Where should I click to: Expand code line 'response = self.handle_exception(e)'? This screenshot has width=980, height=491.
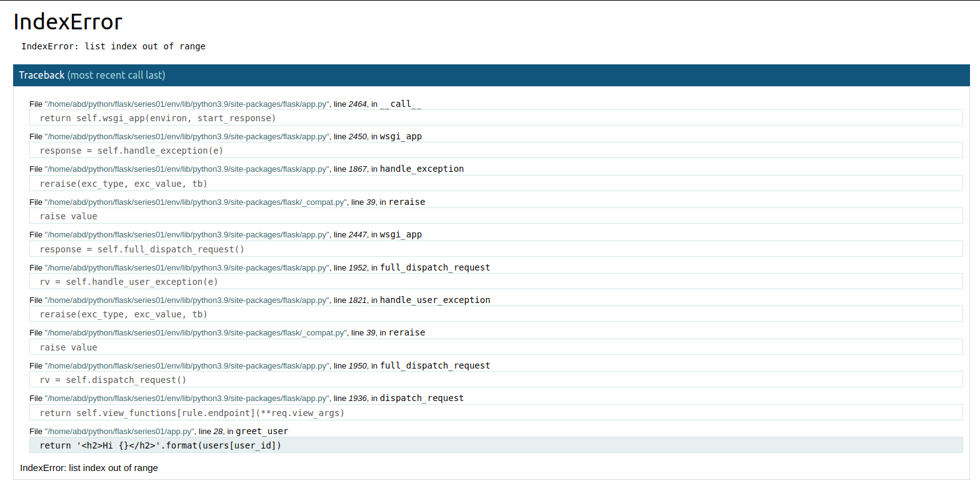pyautogui.click(x=496, y=151)
